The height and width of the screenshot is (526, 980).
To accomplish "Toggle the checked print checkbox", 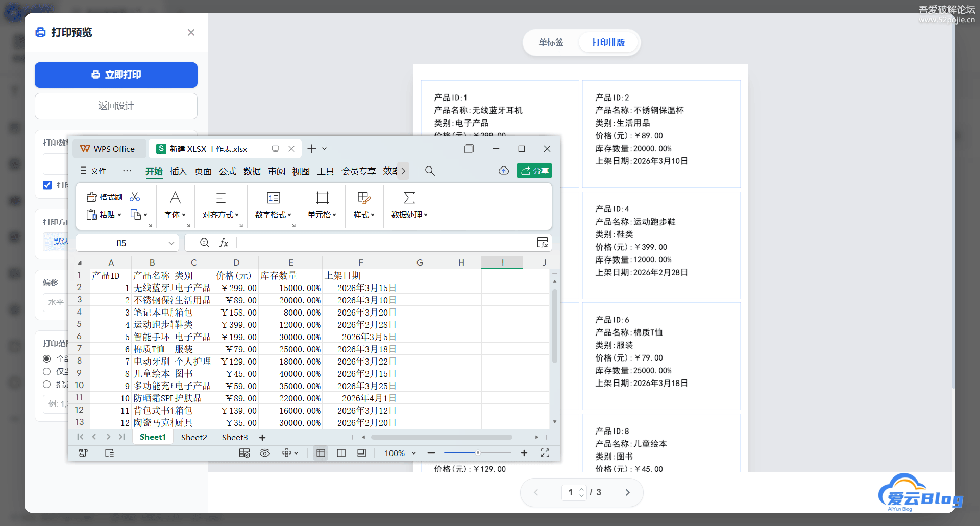I will click(47, 185).
